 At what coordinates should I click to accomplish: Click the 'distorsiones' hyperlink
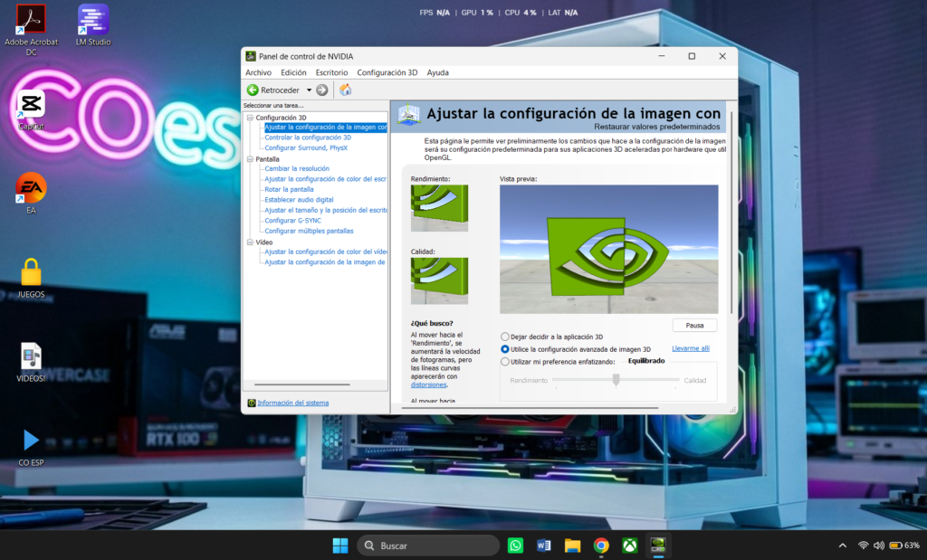coord(428,384)
